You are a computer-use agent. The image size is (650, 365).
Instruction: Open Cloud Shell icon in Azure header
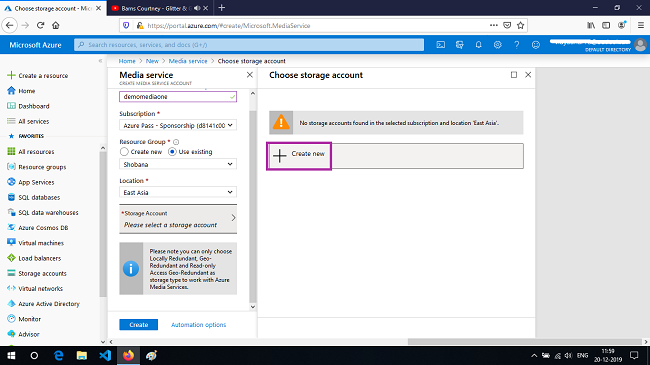pyautogui.click(x=440, y=45)
